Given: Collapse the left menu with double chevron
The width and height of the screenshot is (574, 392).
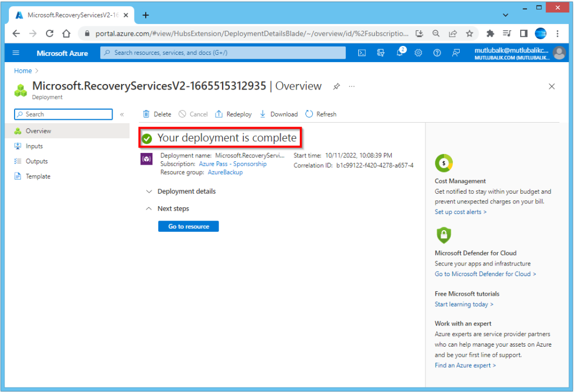Looking at the screenshot, I should pyautogui.click(x=122, y=114).
